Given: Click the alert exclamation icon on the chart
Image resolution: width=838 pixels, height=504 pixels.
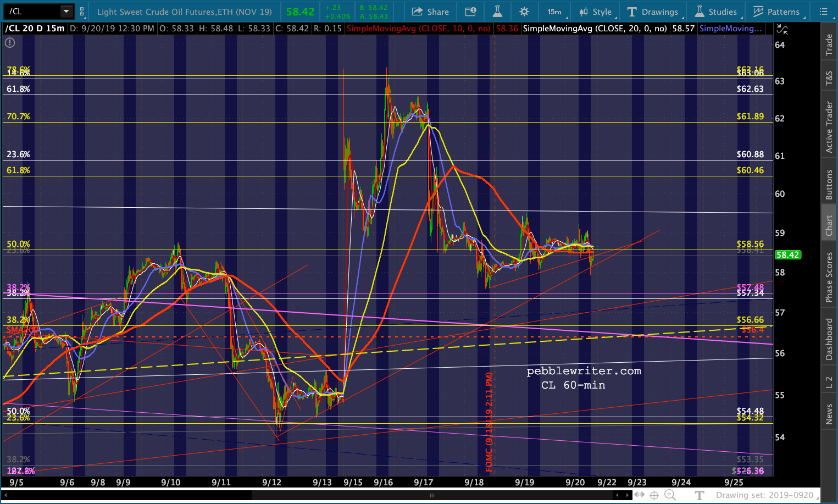Looking at the screenshot, I should [10, 42].
